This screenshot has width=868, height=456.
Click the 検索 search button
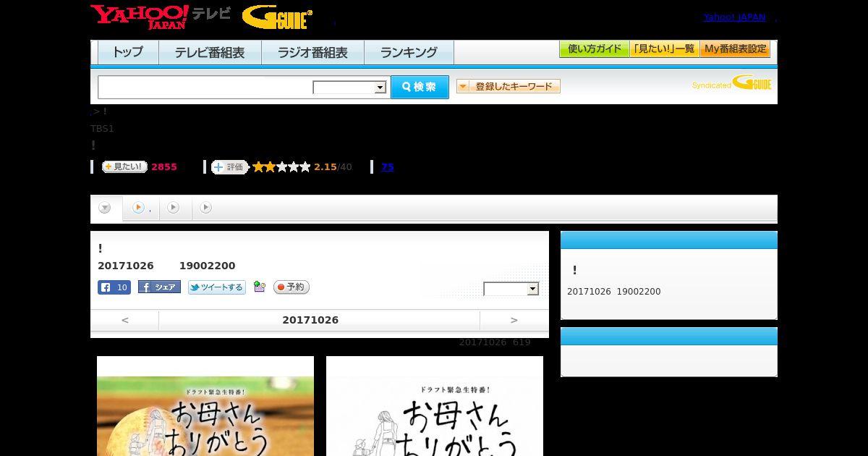point(420,87)
